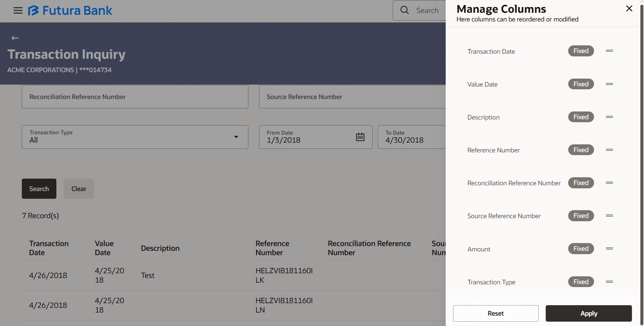Screen dimensions: 644x326
Task: Click the Futura Bank logo
Action: point(70,10)
